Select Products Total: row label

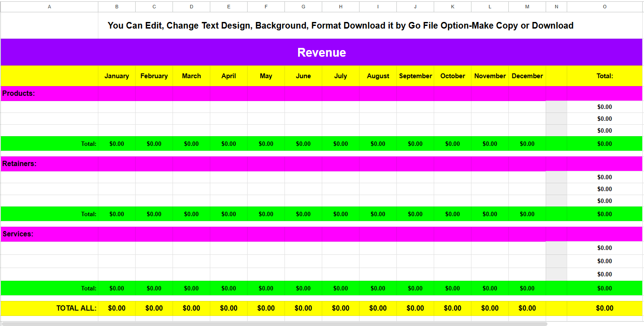pyautogui.click(x=89, y=144)
